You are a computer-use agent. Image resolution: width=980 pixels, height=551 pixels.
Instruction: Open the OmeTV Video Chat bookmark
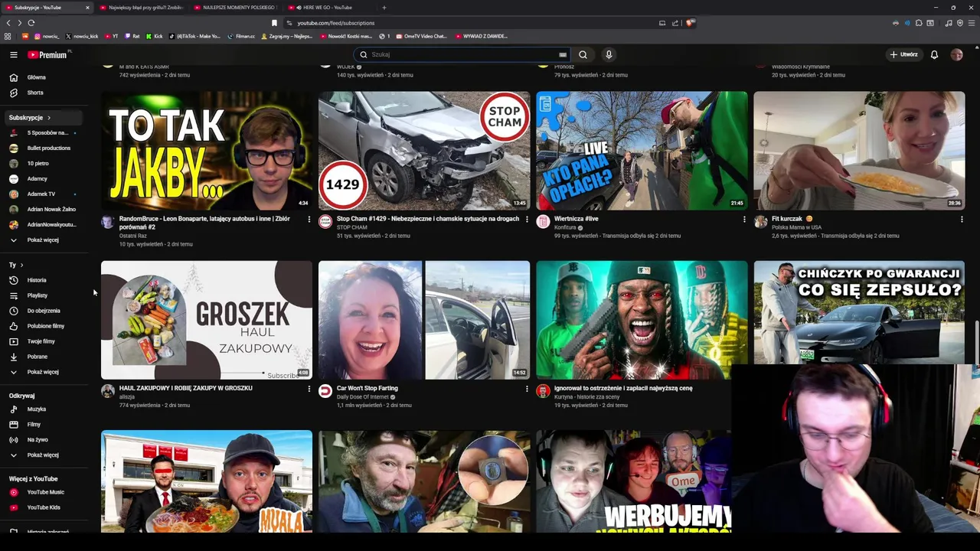click(x=421, y=36)
